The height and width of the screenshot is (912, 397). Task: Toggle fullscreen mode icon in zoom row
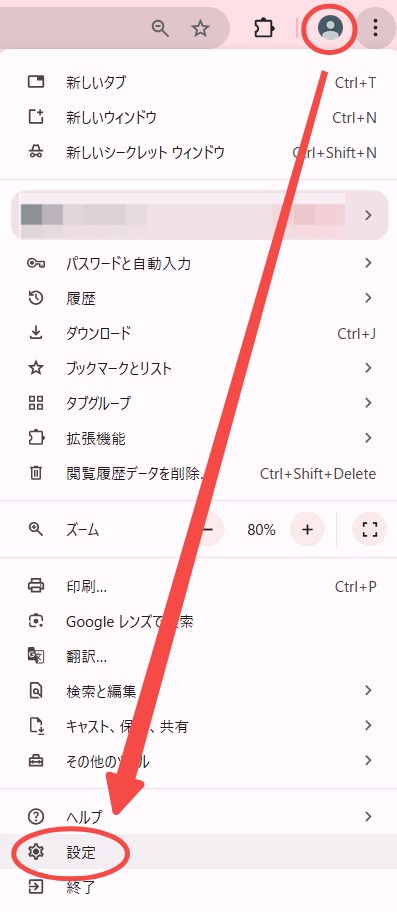[370, 529]
